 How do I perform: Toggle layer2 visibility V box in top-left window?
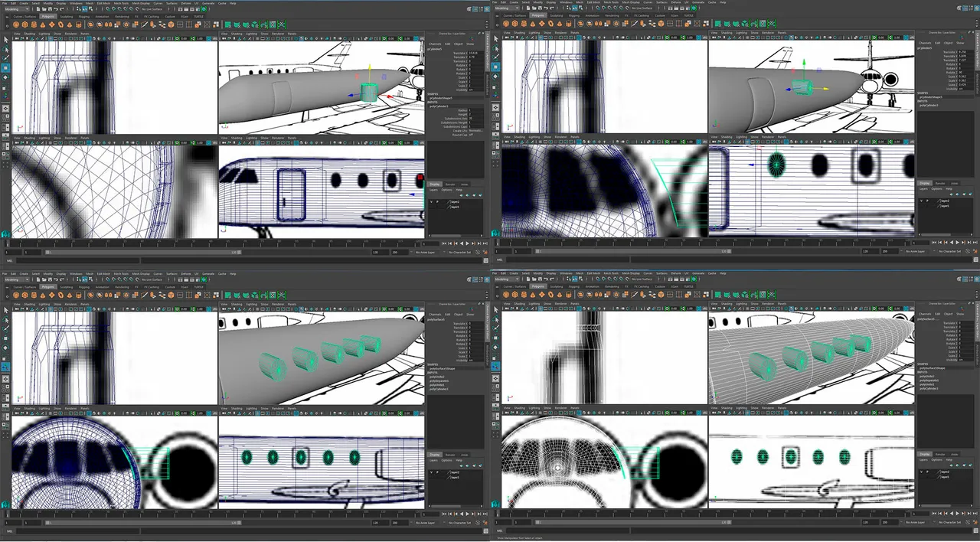(x=431, y=202)
